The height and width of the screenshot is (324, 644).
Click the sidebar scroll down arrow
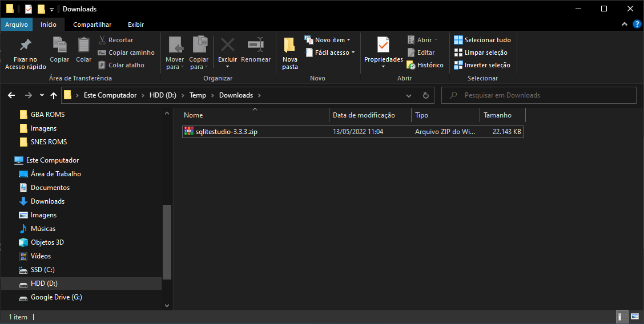(x=167, y=305)
